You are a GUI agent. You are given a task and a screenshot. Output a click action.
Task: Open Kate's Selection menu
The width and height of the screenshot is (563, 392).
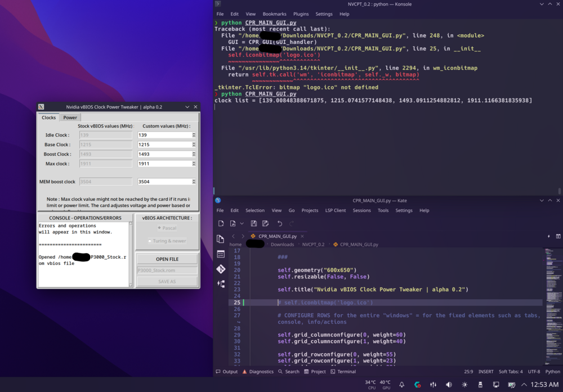click(255, 210)
